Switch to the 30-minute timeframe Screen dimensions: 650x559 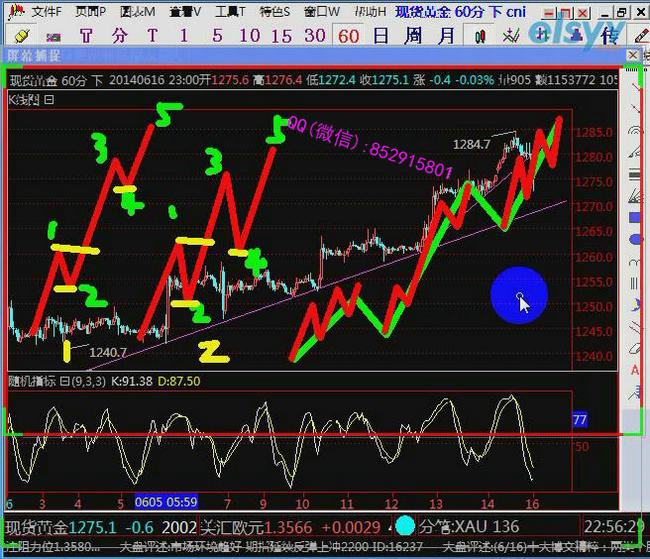point(315,35)
